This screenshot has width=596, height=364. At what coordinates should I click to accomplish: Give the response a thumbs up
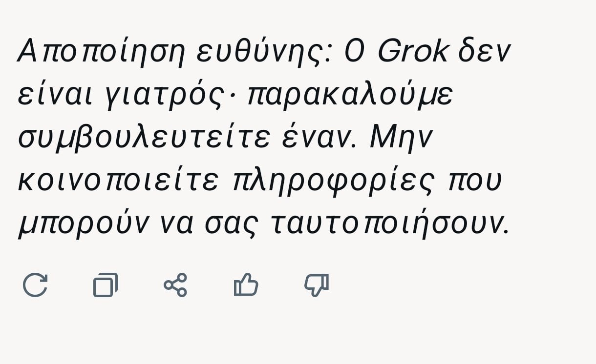tap(246, 285)
